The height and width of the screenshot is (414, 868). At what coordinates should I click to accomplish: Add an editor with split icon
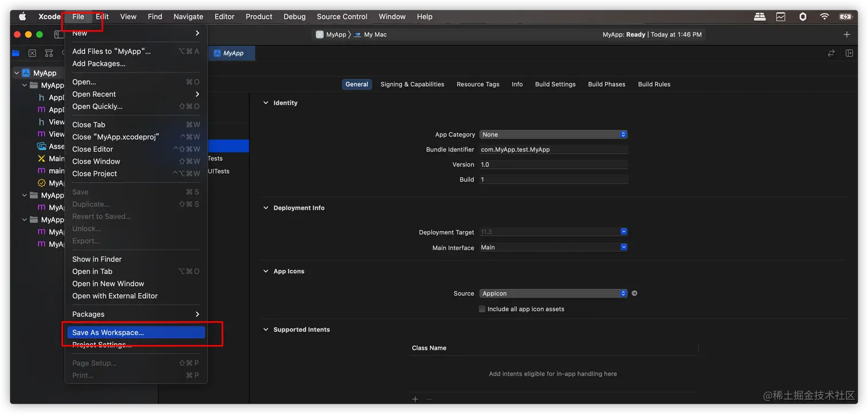849,53
